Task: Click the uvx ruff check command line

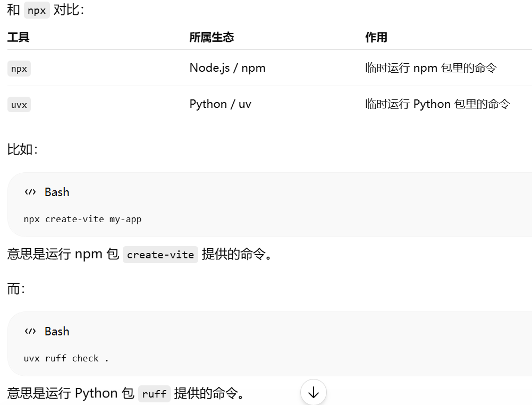Action: pyautogui.click(x=66, y=359)
